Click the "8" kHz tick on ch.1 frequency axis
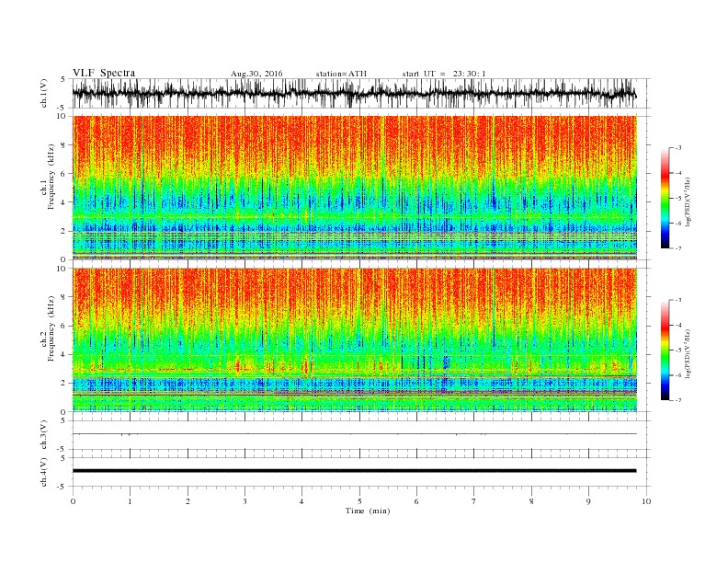728x563 pixels. [x=64, y=145]
